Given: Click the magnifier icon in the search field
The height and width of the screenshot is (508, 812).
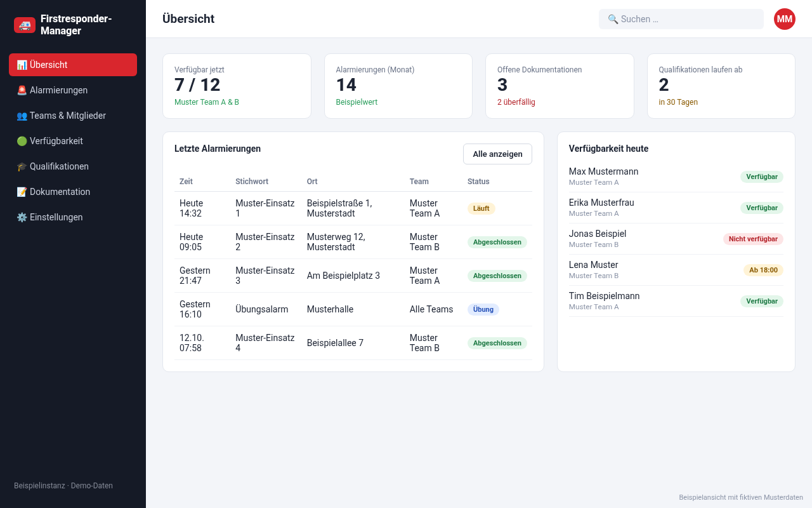Looking at the screenshot, I should 613,19.
